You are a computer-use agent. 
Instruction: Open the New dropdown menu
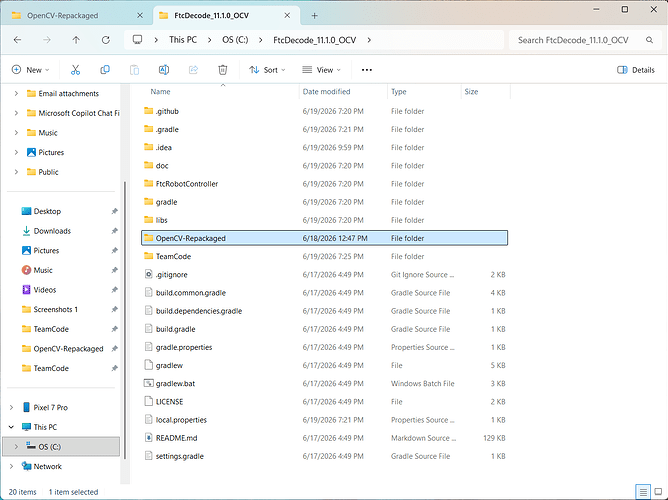[30, 70]
